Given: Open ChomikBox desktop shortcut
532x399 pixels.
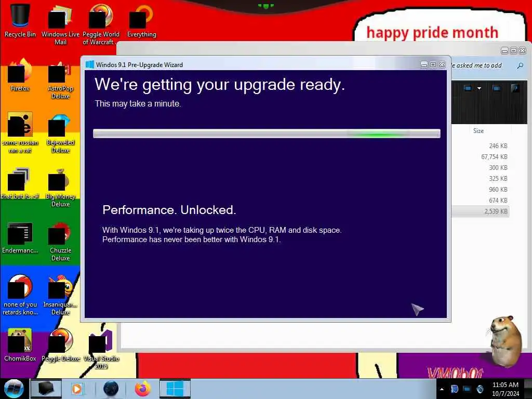Looking at the screenshot, I should [x=20, y=345].
